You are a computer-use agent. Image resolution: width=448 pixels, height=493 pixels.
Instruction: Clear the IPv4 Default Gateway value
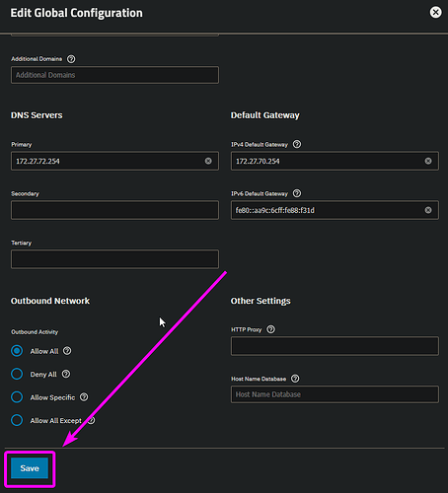click(x=428, y=161)
